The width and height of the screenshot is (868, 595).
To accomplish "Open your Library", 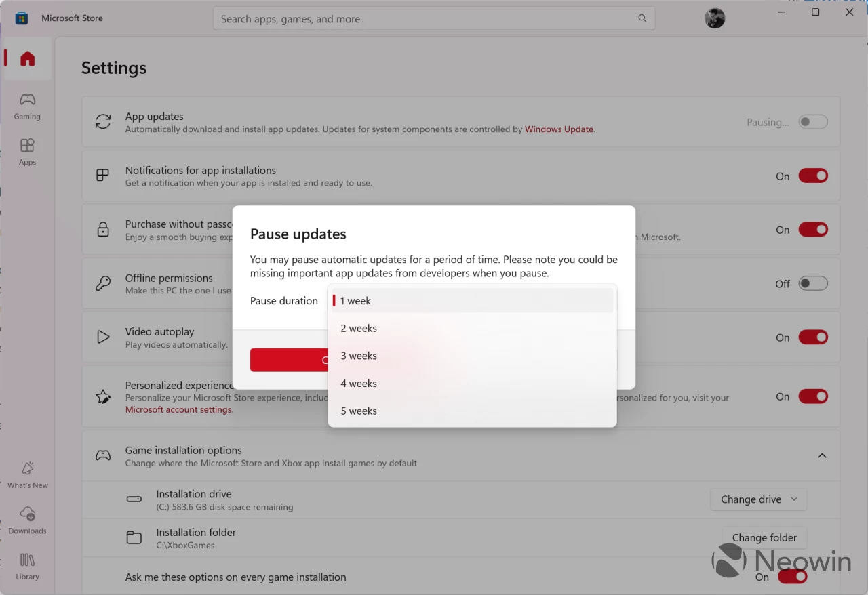I will [x=27, y=566].
